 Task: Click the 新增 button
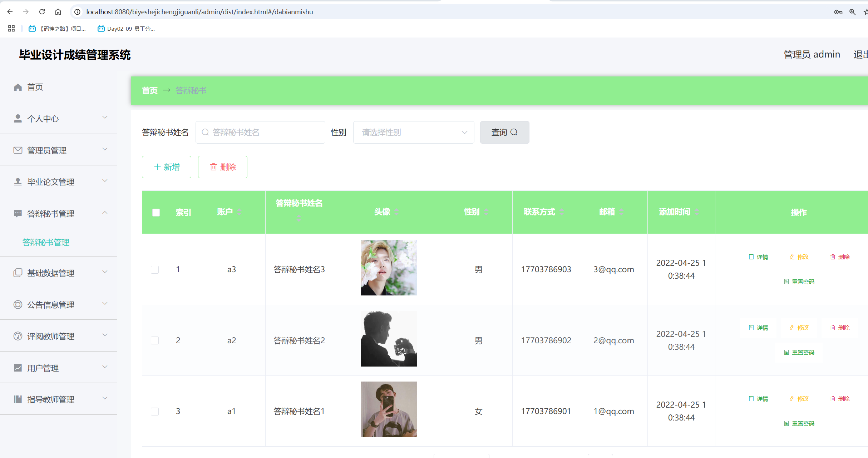[x=167, y=167]
